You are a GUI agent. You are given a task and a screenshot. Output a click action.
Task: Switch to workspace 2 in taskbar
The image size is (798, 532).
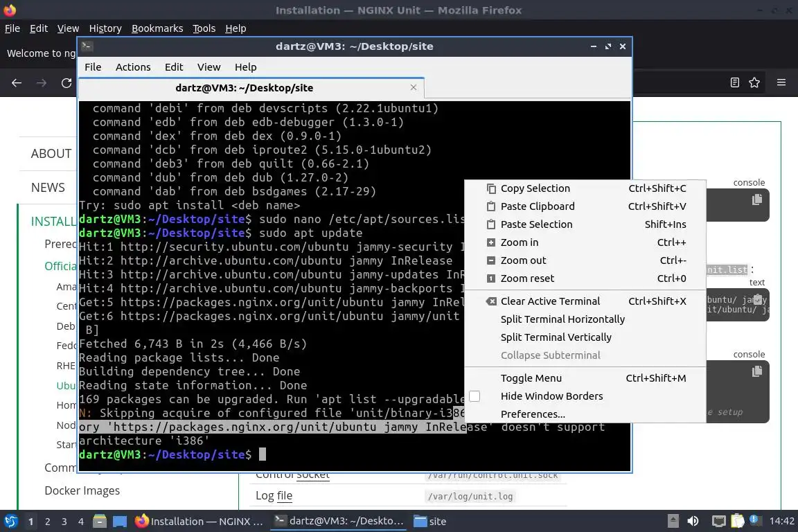tap(47, 522)
